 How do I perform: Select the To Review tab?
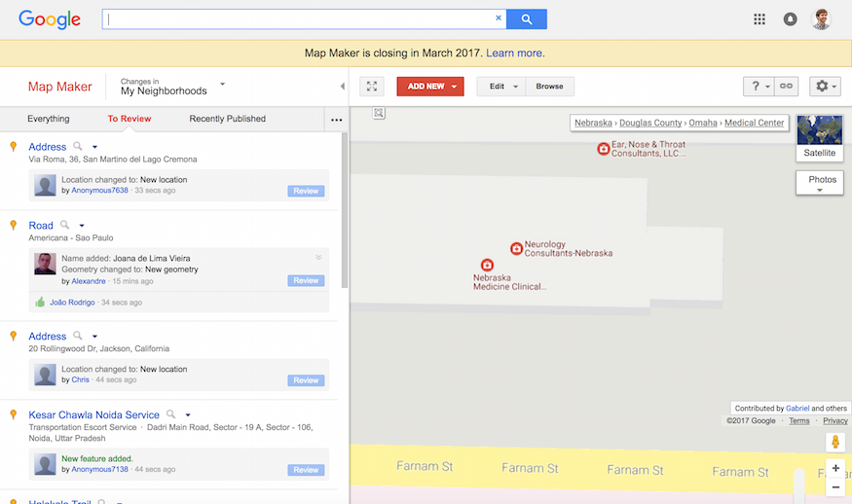(x=130, y=119)
